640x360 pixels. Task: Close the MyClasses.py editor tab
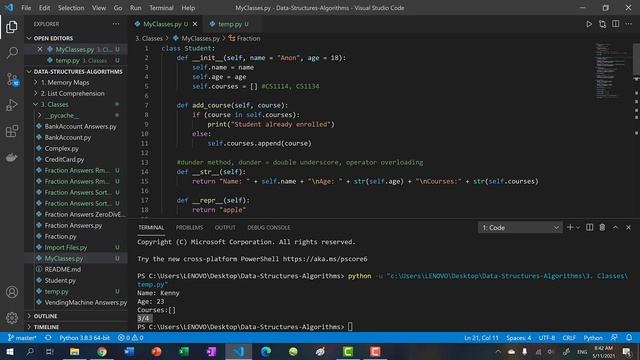click(195, 24)
